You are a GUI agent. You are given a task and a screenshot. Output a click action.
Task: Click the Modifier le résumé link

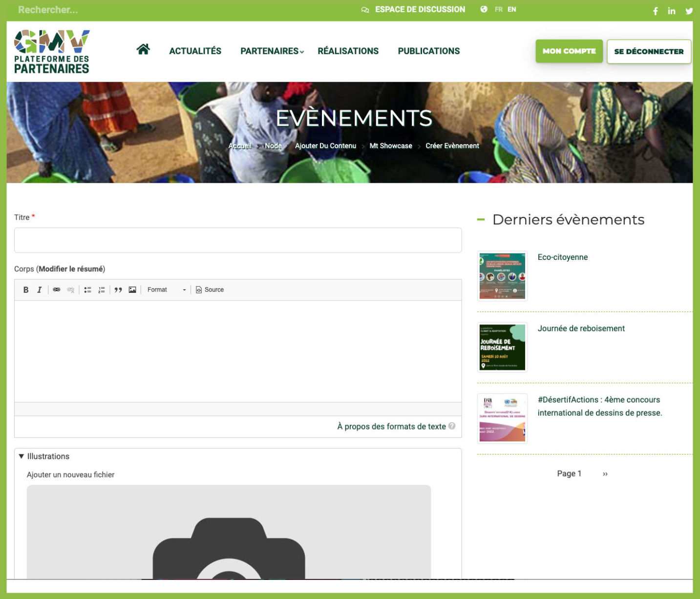click(x=71, y=269)
